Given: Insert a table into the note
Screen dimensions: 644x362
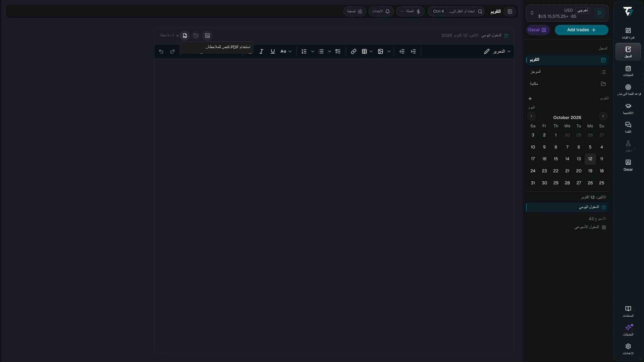Looking at the screenshot, I should (x=364, y=52).
